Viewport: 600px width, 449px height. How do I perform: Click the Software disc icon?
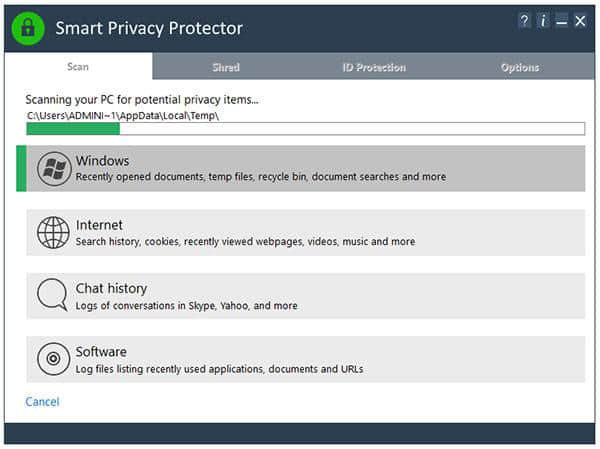[x=53, y=358]
